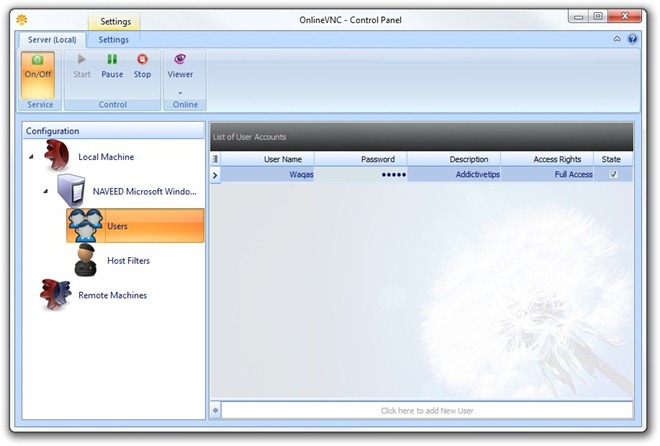The image size is (660, 446).
Task: Open the Viewer eye icon
Action: (180, 59)
